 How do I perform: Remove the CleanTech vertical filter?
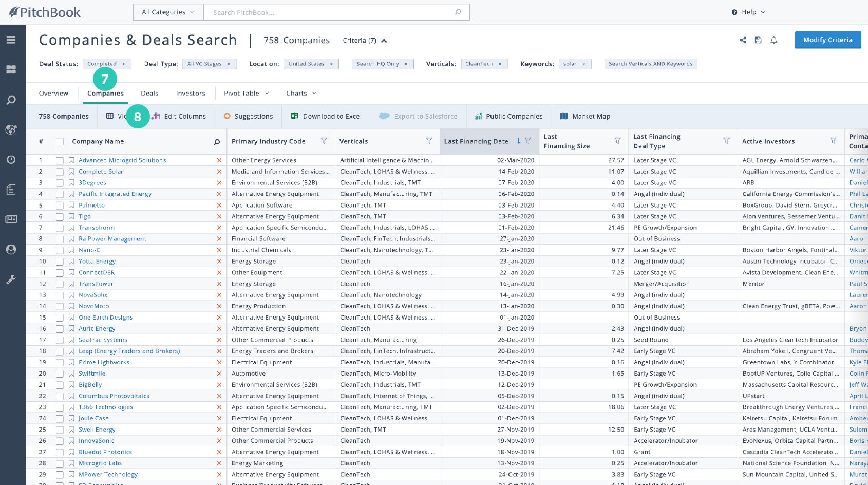[500, 64]
